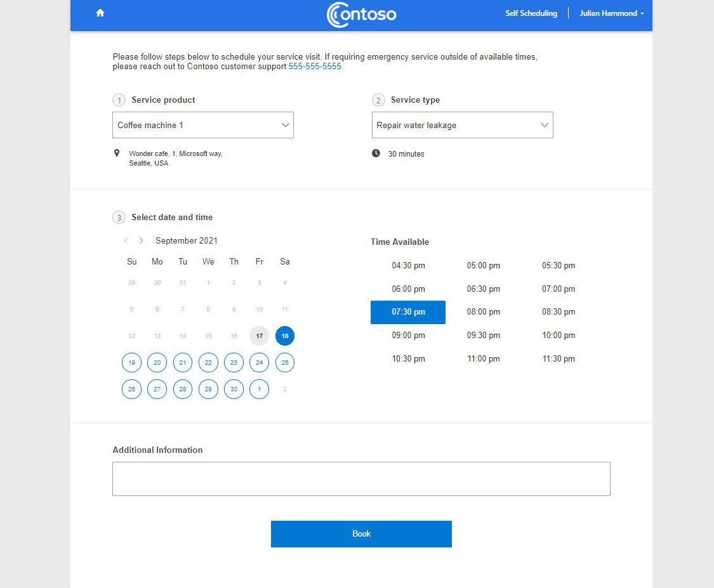The width and height of the screenshot is (714, 588).
Task: Click the Contoso logo
Action: [x=360, y=15]
